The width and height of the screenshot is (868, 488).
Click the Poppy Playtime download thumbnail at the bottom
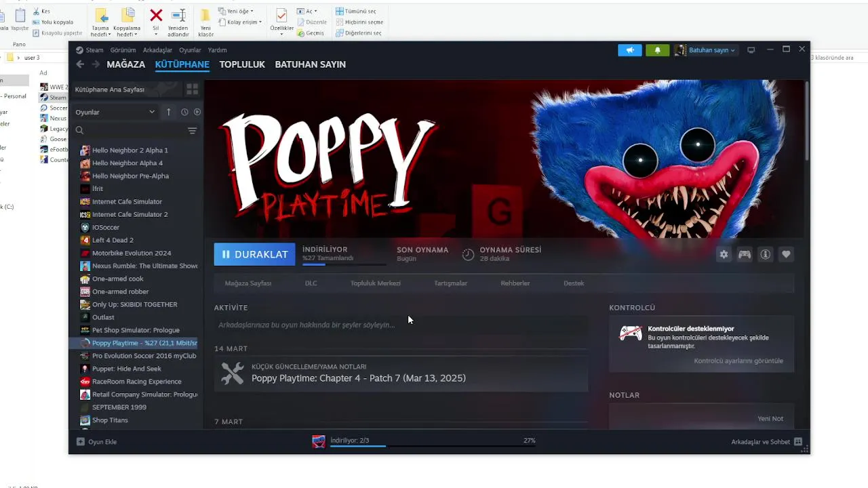point(319,442)
